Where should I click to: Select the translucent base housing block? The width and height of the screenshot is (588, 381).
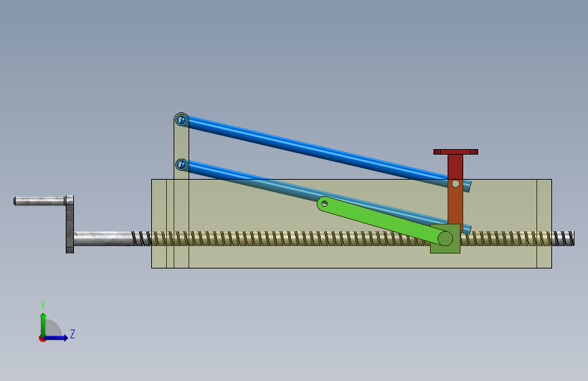tap(351, 224)
